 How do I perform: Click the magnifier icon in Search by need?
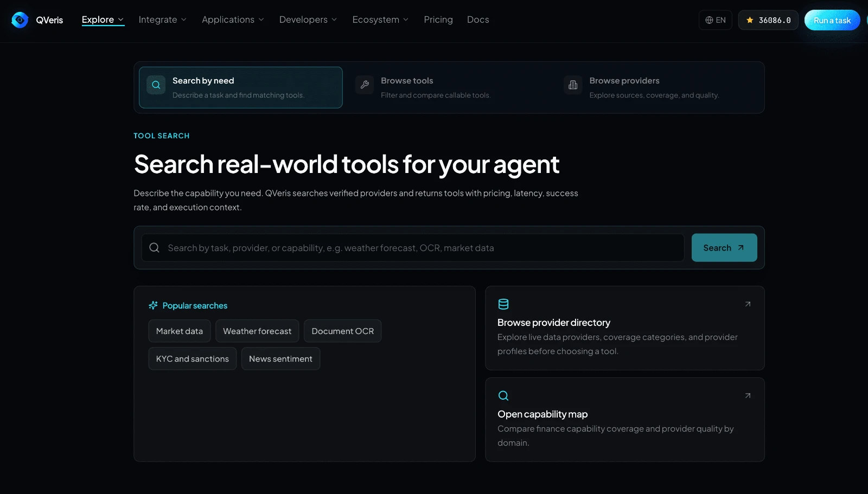click(x=156, y=85)
